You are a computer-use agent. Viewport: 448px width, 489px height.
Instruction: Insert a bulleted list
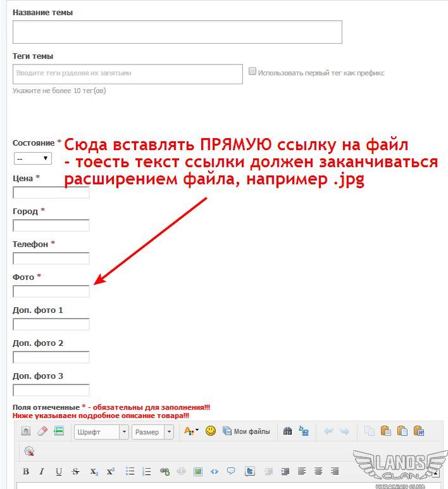click(130, 471)
